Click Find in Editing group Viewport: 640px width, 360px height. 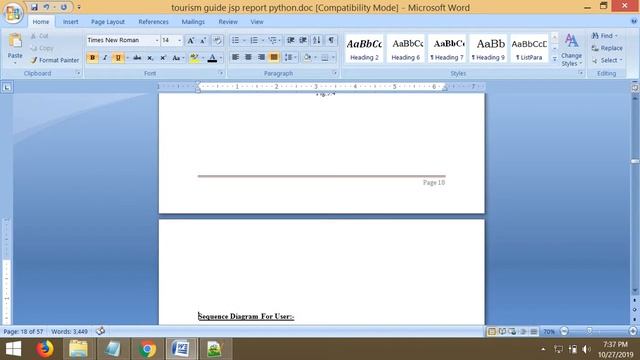coord(605,36)
